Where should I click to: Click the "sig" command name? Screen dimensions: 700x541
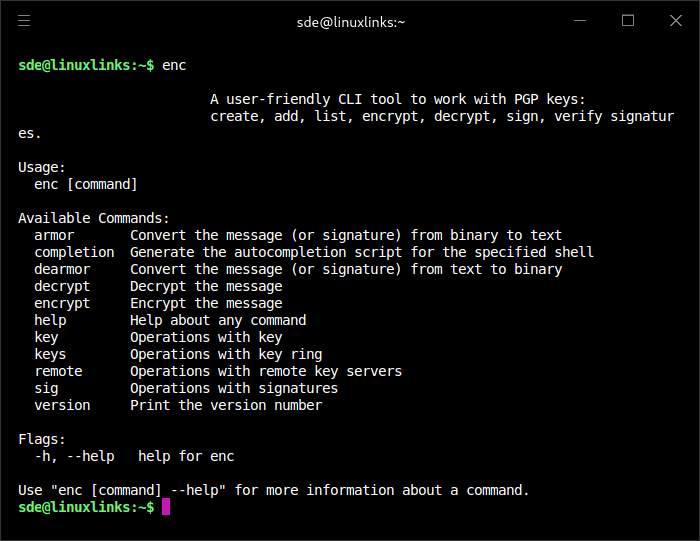point(46,388)
